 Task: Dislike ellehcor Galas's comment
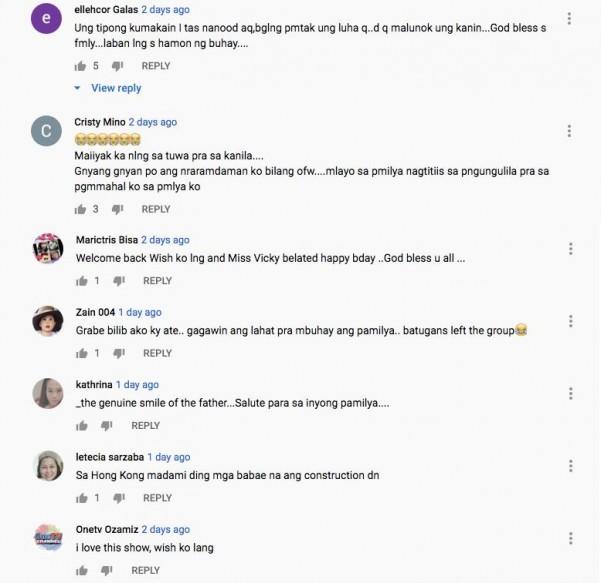pos(118,66)
